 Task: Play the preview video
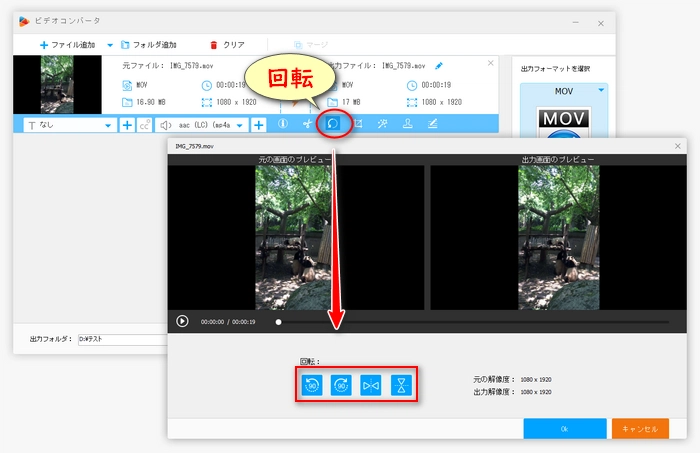182,321
